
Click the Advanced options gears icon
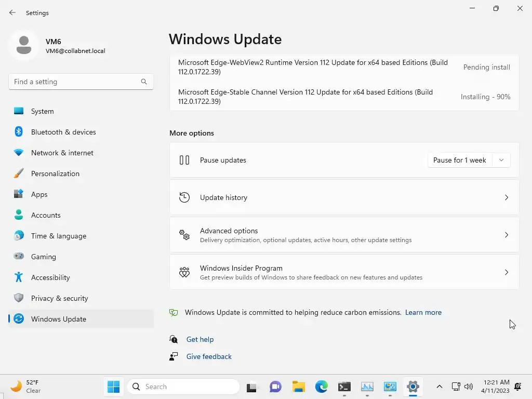(x=184, y=234)
